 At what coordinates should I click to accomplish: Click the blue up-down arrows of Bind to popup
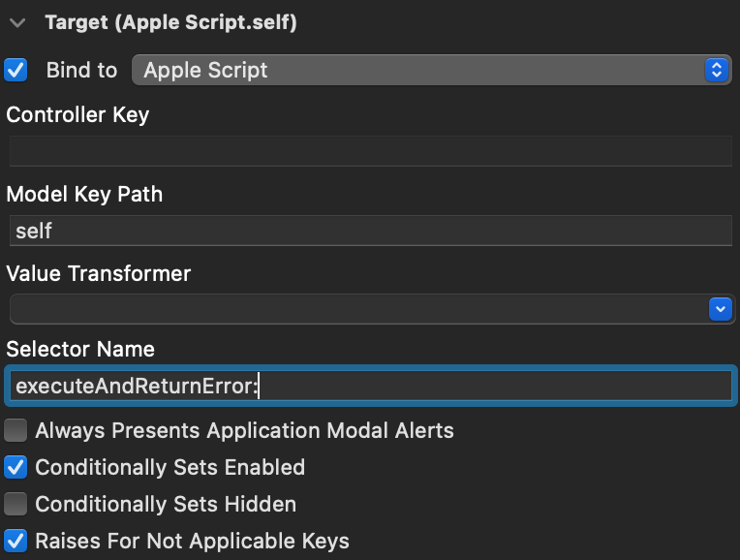(x=716, y=70)
